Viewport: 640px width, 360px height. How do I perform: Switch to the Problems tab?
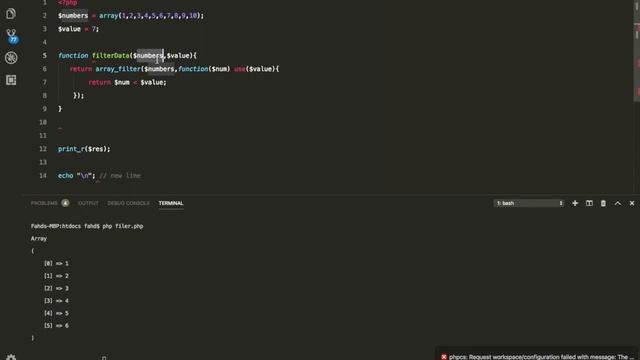pos(44,203)
